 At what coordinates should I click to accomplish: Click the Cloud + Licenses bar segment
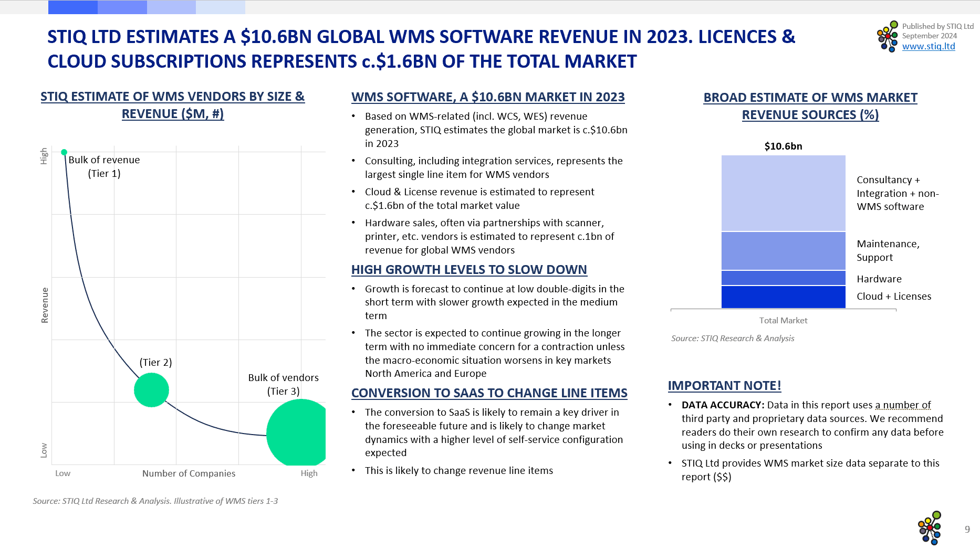tap(783, 297)
